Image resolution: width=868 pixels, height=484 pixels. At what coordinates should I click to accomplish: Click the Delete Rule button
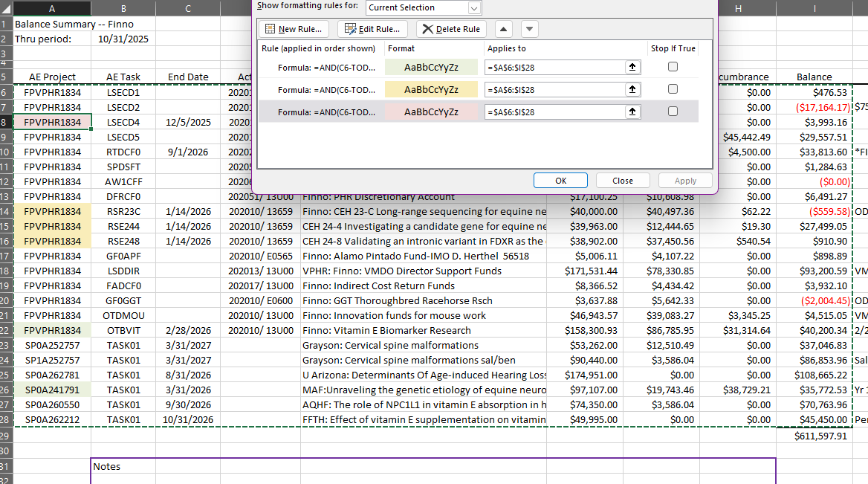click(451, 29)
